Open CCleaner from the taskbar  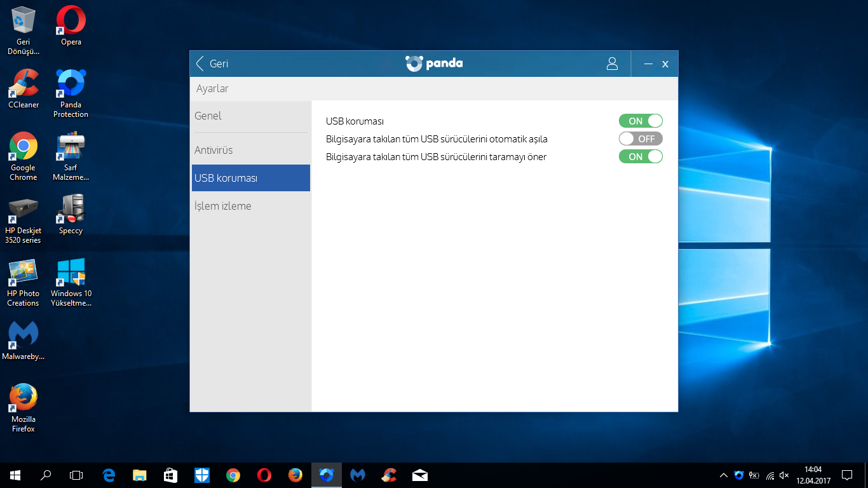tap(389, 475)
